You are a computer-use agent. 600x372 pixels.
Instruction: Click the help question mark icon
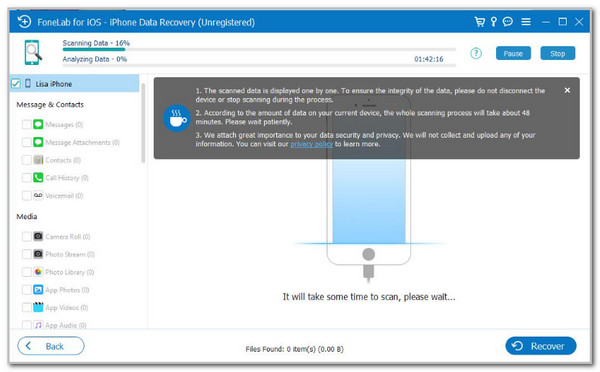[x=476, y=53]
